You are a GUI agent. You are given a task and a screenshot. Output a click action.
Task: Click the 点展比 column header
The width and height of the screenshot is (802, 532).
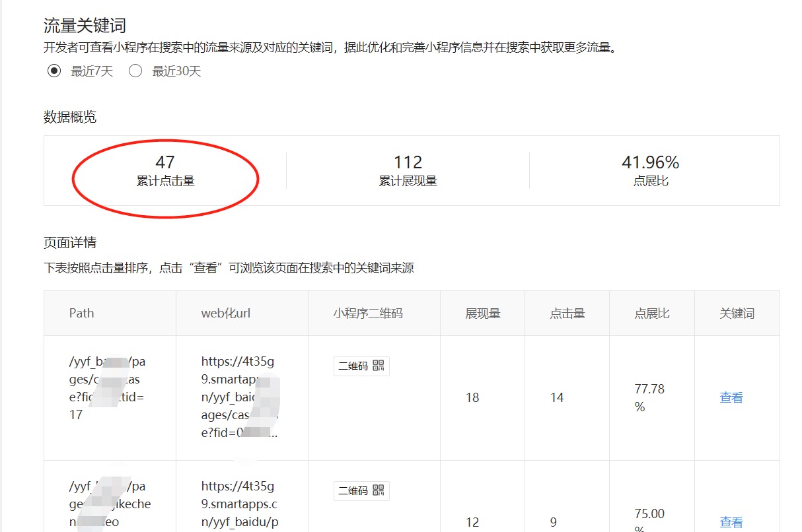[652, 313]
